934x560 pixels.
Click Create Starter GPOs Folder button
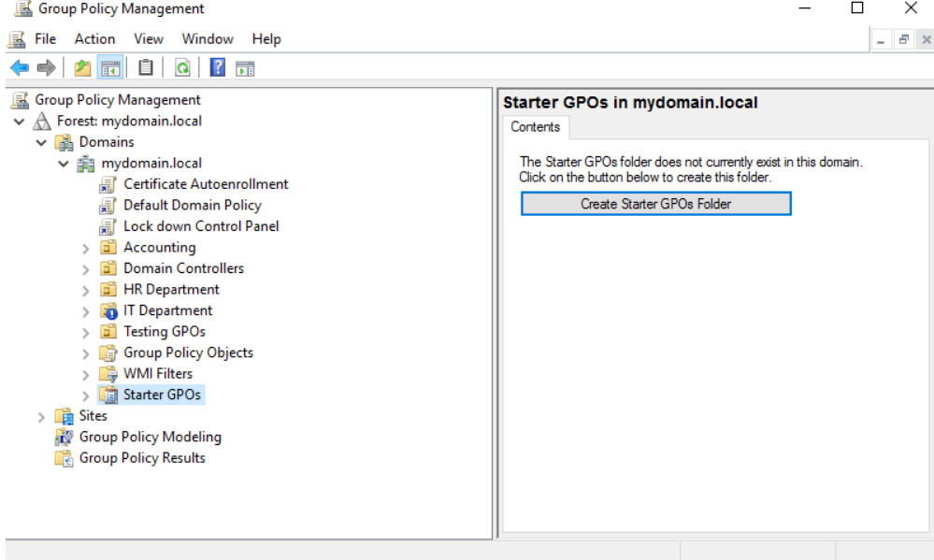tap(655, 204)
